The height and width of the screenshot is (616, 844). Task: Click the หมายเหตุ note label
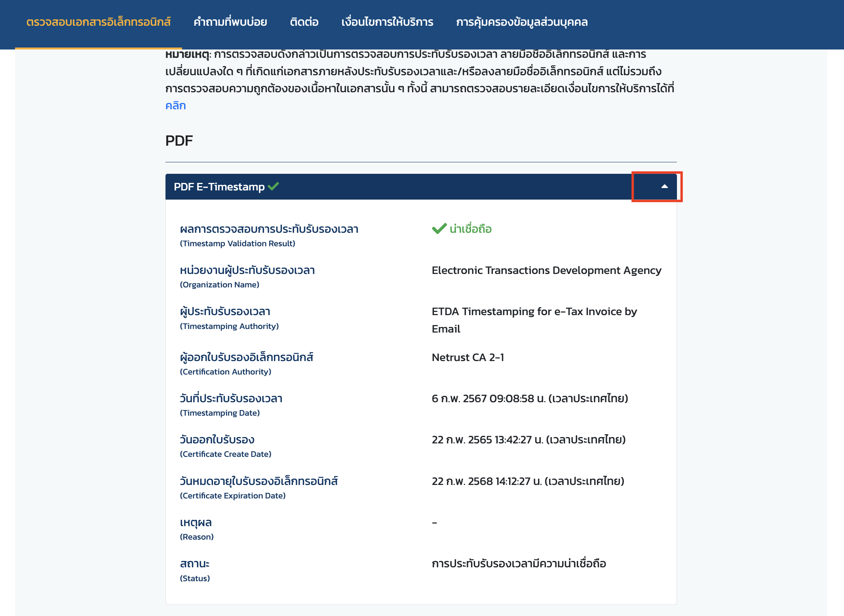coord(187,55)
